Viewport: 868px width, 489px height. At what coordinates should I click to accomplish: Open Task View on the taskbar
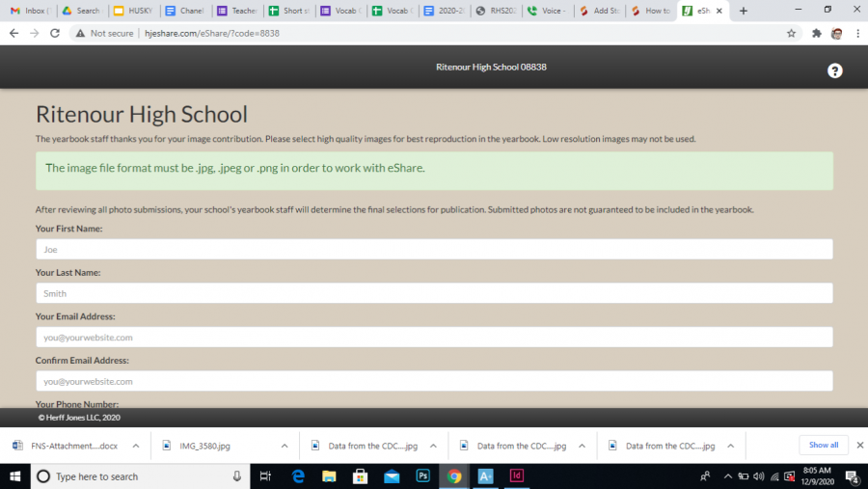[265, 476]
